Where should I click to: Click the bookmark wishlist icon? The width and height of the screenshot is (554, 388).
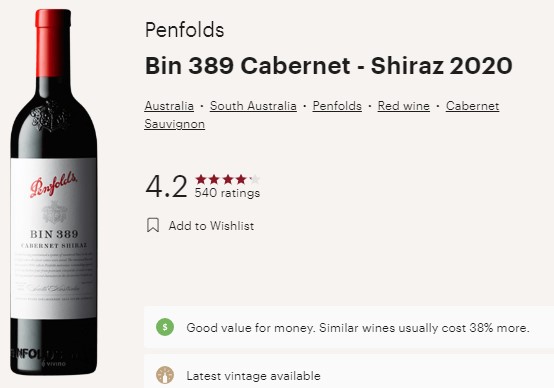coord(153,225)
